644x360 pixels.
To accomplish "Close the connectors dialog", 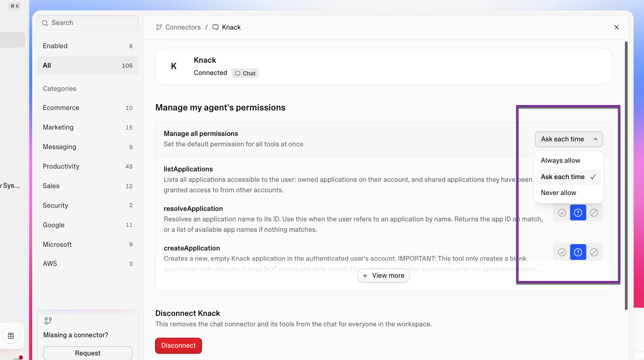I will [617, 27].
